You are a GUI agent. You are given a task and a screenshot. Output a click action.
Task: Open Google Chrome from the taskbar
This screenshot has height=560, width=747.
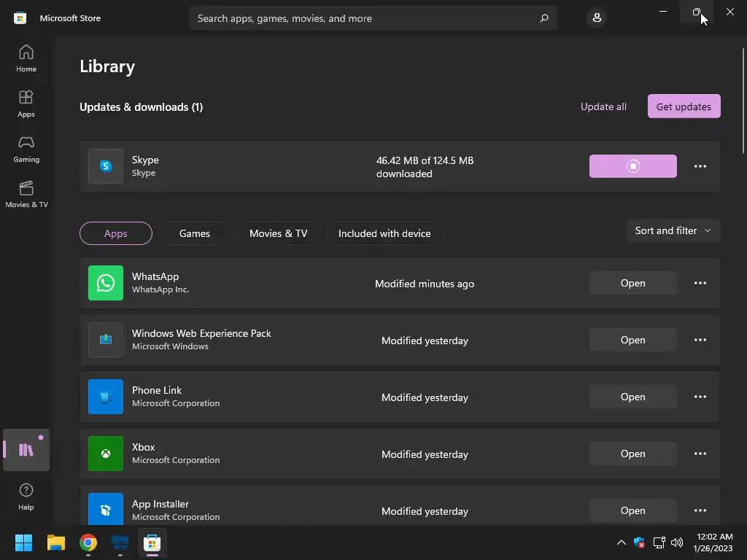coord(88,542)
